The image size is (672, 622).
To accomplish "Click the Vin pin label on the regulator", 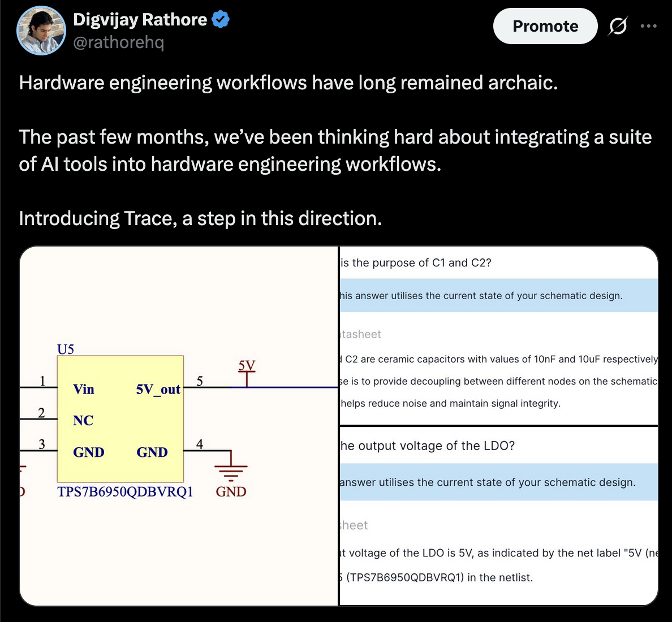I will (84, 389).
